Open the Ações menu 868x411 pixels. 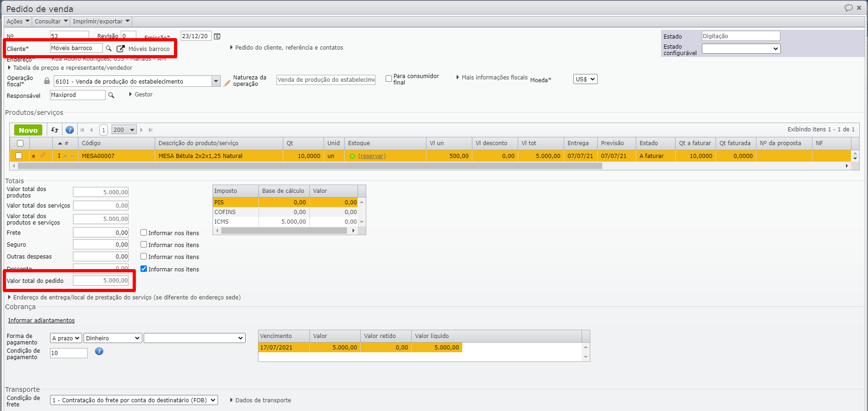(x=18, y=21)
